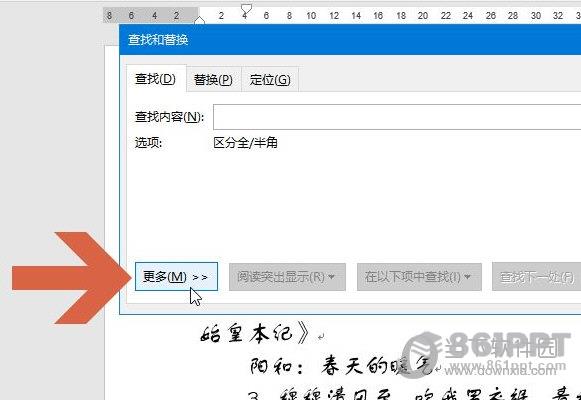Open the 在以下项中查找(I) dropdown
The width and height of the screenshot is (581, 400).
click(419, 277)
